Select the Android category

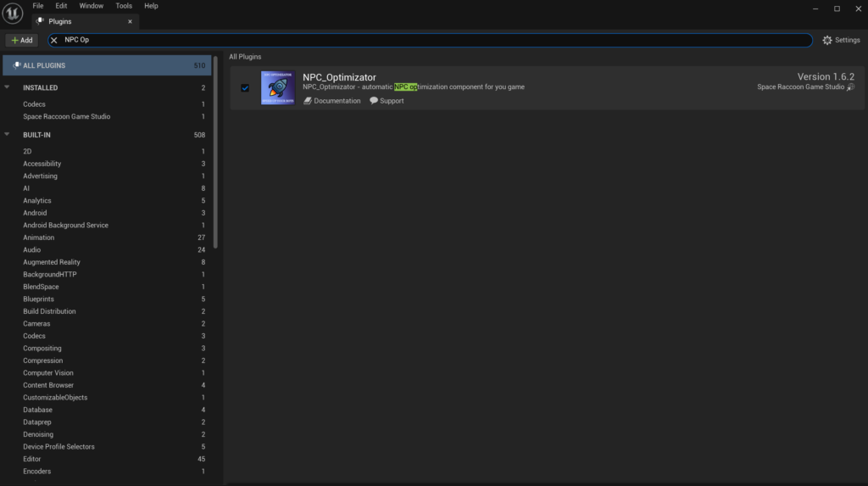click(x=107, y=213)
